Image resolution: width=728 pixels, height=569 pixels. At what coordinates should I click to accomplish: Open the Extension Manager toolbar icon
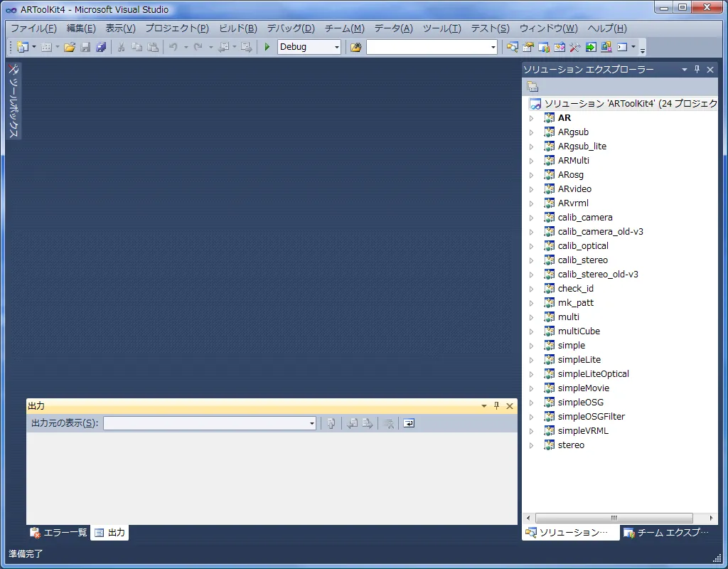[606, 47]
